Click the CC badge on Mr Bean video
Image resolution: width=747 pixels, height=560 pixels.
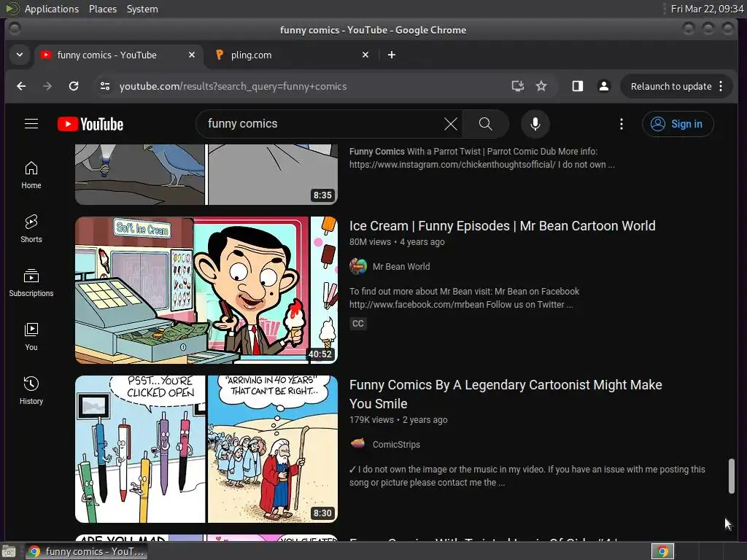(x=357, y=324)
